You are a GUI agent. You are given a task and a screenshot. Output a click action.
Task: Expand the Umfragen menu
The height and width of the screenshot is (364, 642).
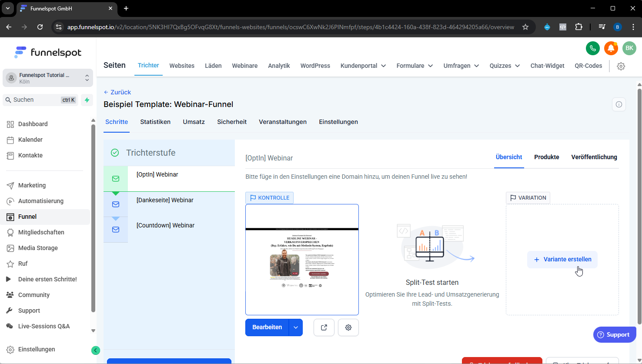[461, 66]
